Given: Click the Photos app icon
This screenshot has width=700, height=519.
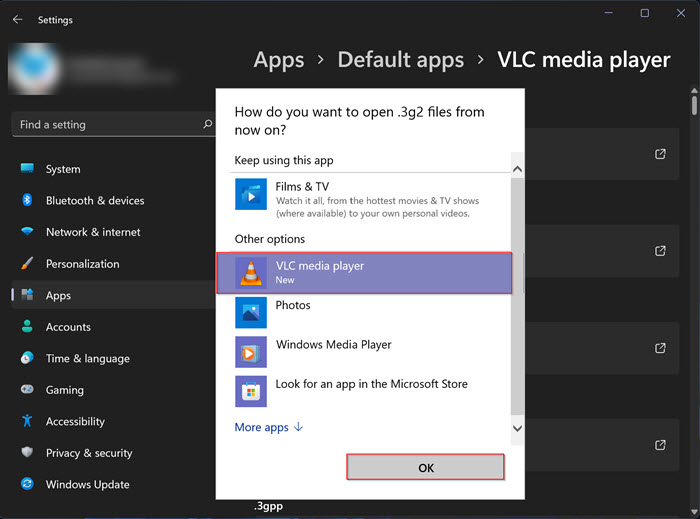Looking at the screenshot, I should [x=251, y=312].
